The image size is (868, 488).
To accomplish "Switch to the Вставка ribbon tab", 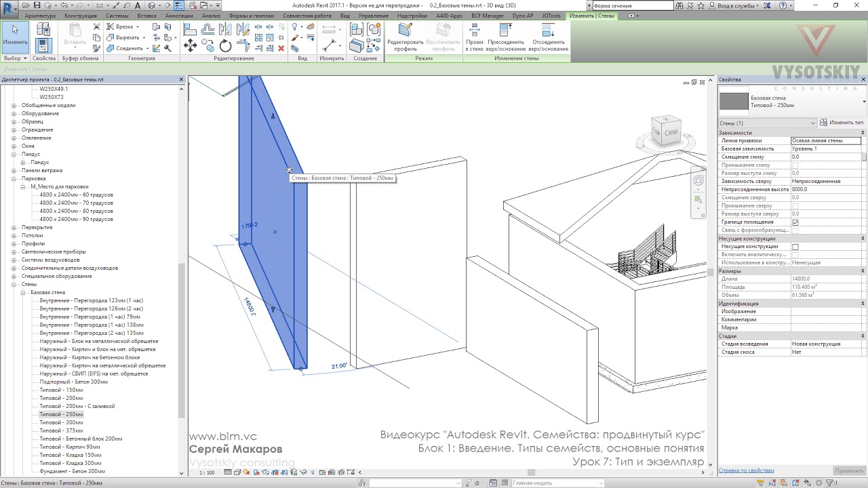I will click(146, 16).
